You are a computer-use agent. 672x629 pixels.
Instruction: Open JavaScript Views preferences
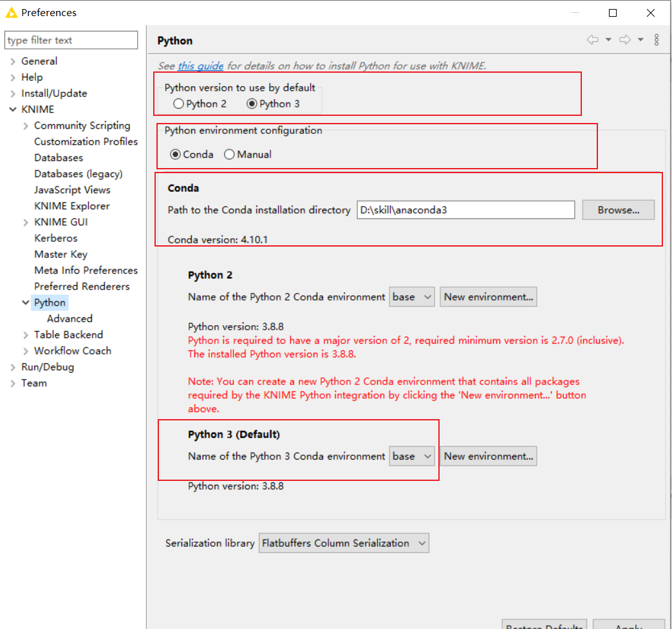(x=72, y=190)
